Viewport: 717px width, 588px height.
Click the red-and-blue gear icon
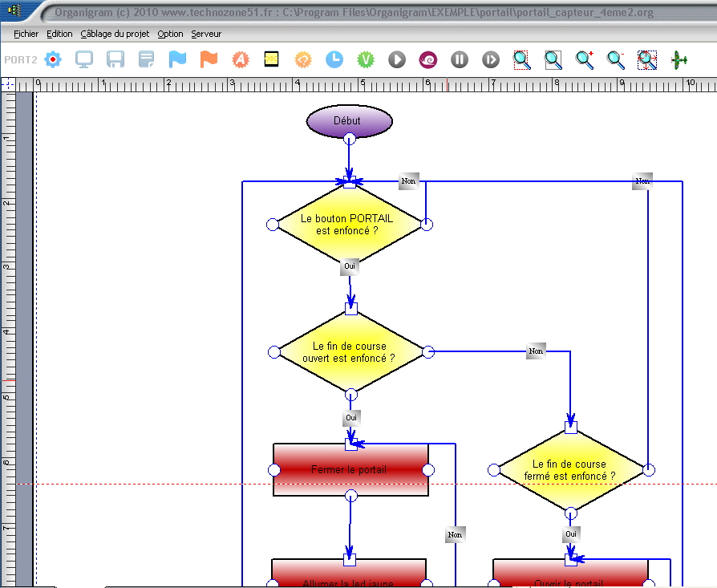click(x=53, y=59)
